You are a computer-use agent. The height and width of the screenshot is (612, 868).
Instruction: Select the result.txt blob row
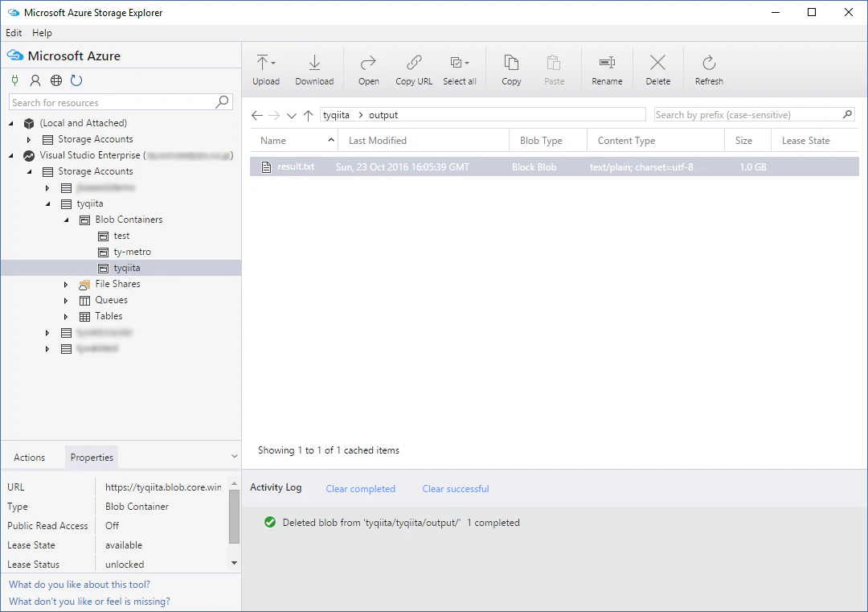click(554, 166)
